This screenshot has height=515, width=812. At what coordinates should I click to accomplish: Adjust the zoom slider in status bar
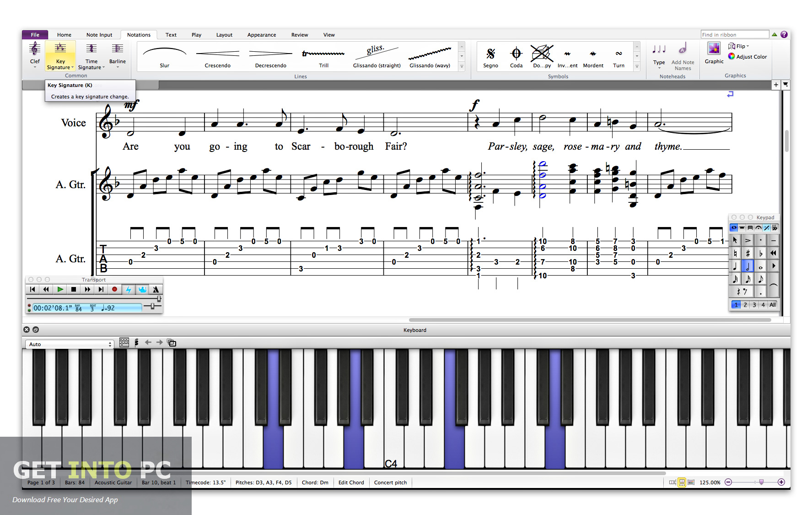point(761,482)
